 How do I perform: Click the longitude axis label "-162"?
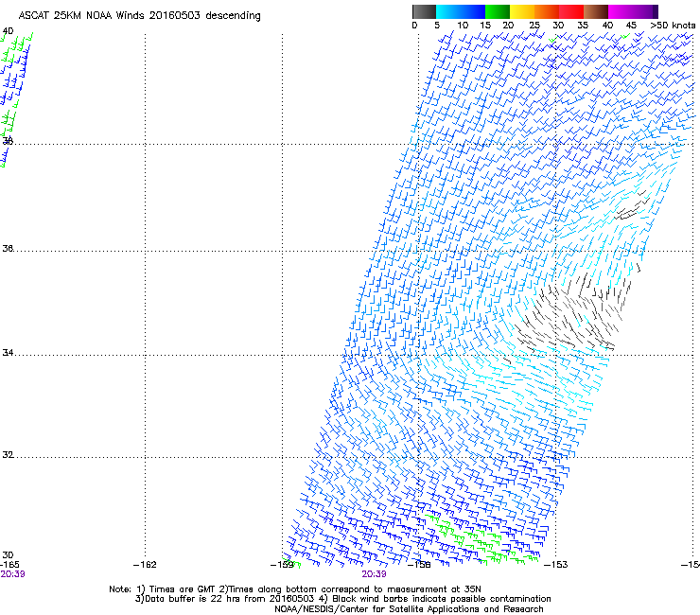pyautogui.click(x=145, y=565)
